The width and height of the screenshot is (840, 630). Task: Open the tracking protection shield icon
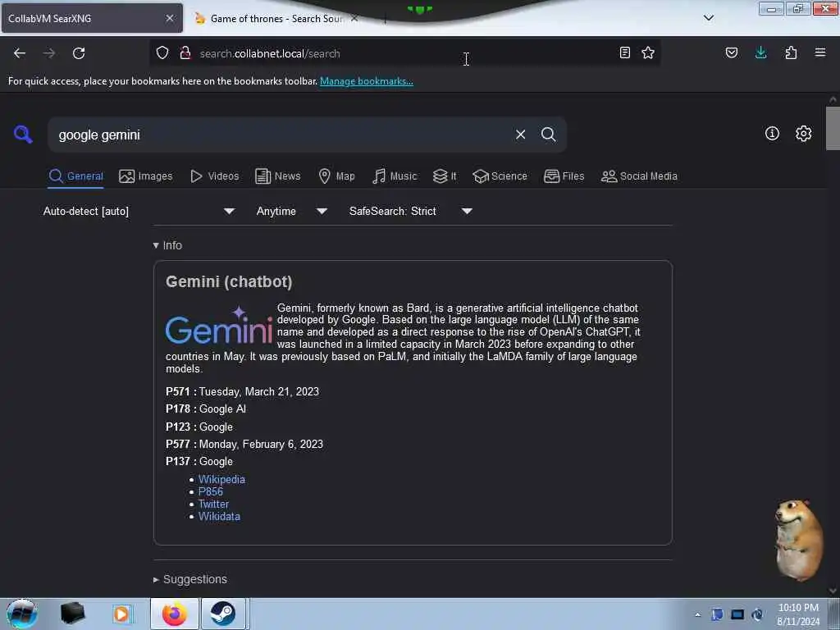click(x=162, y=53)
